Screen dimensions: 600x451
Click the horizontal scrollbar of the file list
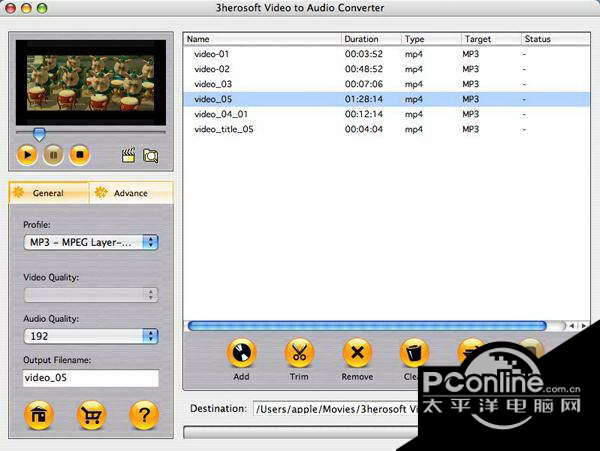[367, 326]
